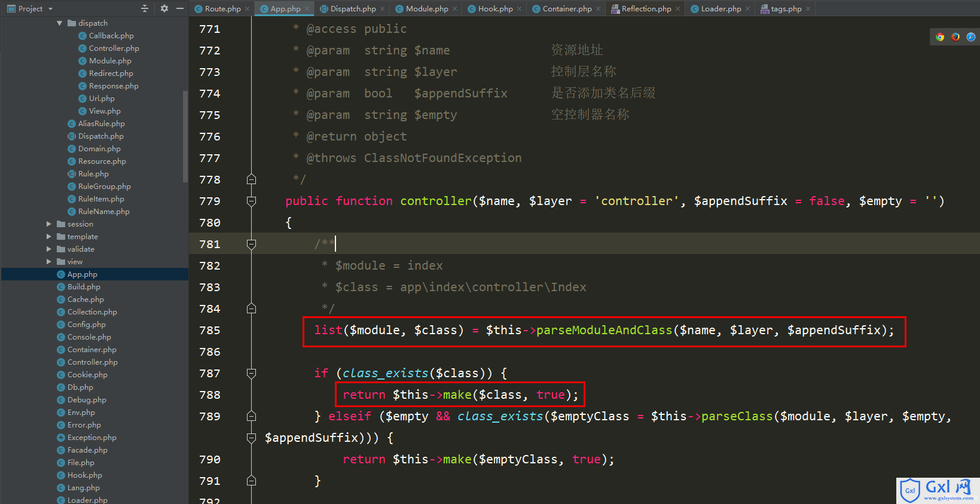
Task: Select Cookie.php in project tree
Action: [87, 375]
